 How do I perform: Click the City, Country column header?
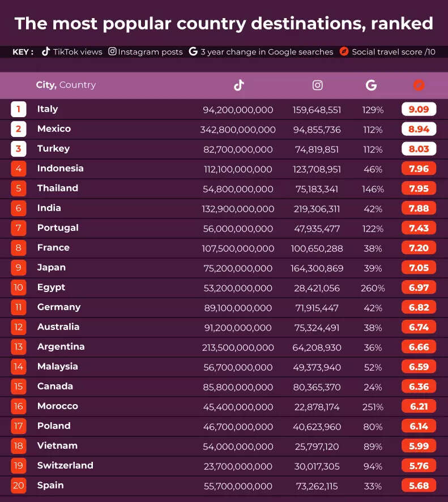pyautogui.click(x=66, y=85)
